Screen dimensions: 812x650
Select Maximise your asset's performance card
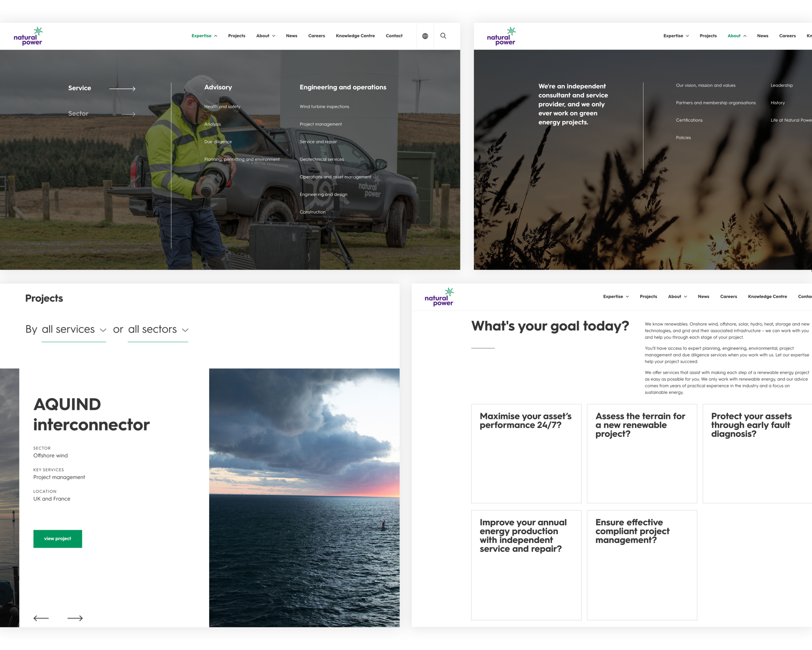point(526,453)
